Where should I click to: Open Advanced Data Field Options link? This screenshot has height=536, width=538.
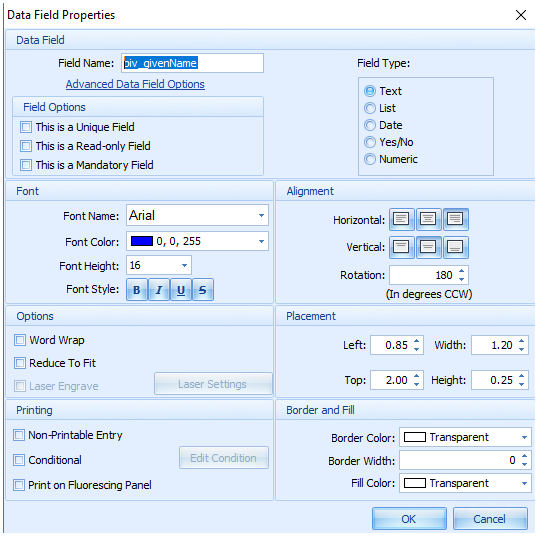pyautogui.click(x=135, y=84)
